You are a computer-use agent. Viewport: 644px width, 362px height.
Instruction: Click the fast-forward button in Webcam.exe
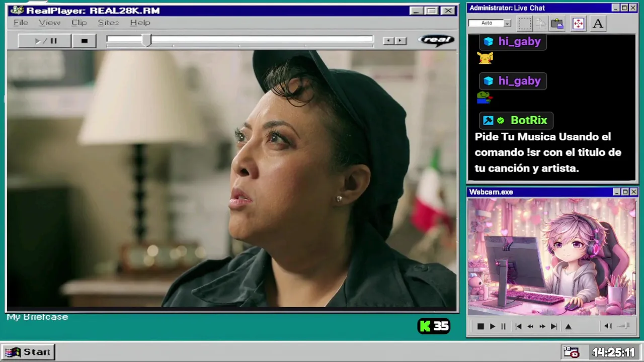tap(542, 326)
